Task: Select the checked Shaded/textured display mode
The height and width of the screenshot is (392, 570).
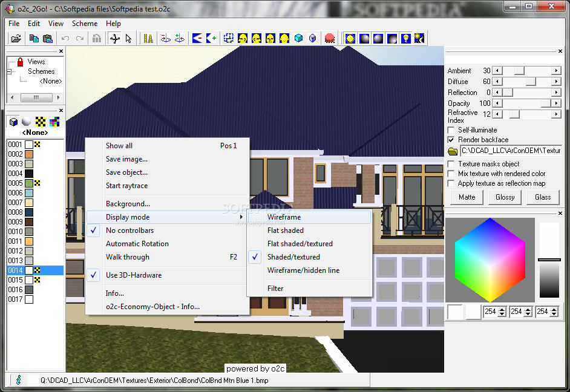Action: click(x=310, y=257)
